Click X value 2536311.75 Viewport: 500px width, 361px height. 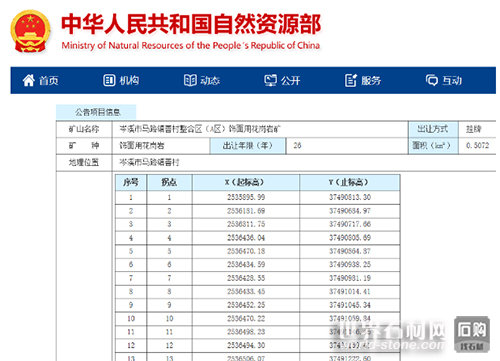(246, 224)
